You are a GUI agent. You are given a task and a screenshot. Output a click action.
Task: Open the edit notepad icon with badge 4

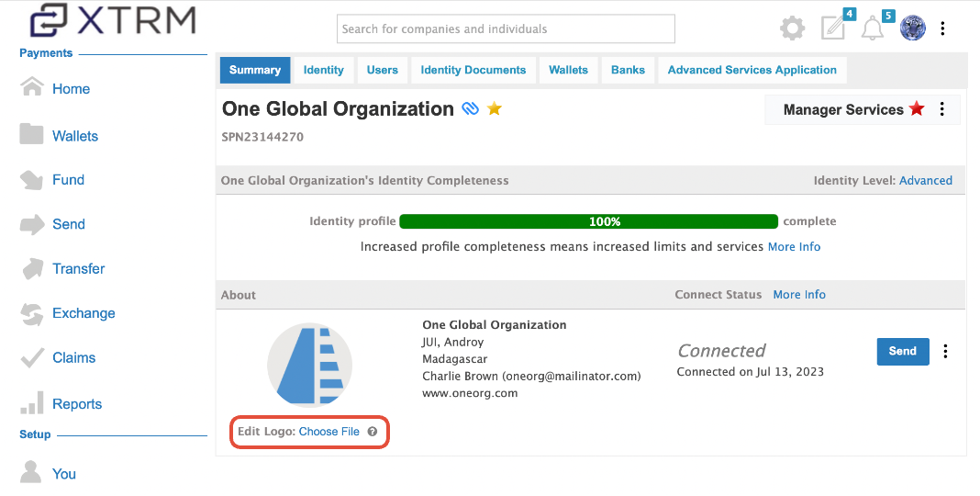[834, 28]
